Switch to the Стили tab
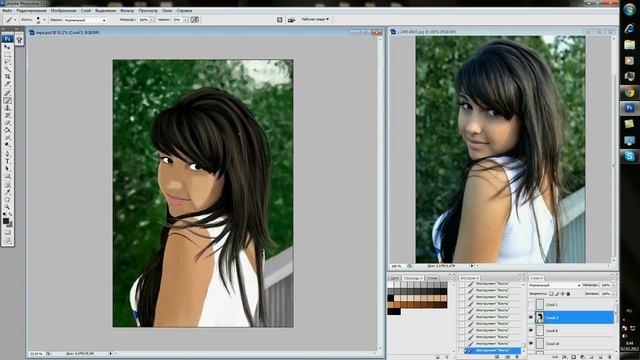This screenshot has height=360, width=640. [432, 278]
